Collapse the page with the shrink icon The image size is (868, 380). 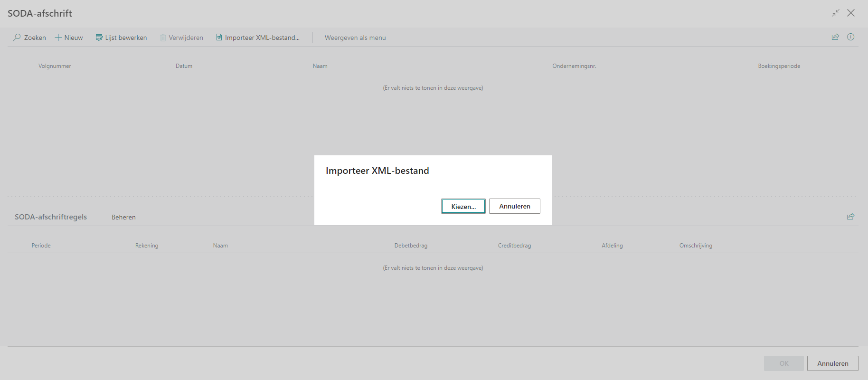click(836, 13)
